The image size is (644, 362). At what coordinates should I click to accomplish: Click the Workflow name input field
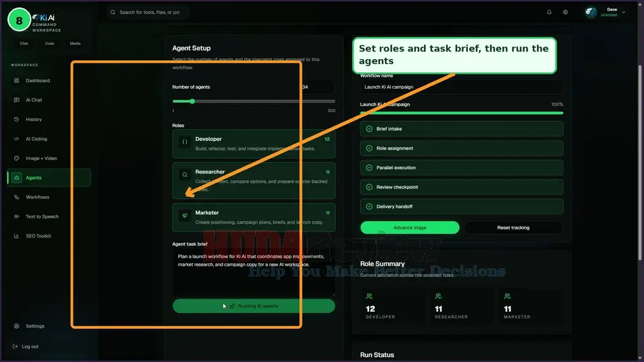462,87
